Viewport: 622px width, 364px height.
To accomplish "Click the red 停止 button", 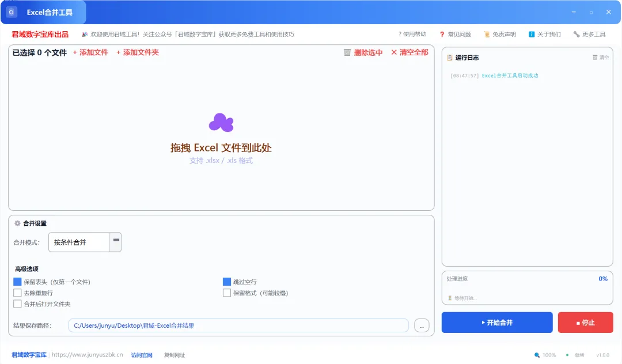I will click(586, 323).
